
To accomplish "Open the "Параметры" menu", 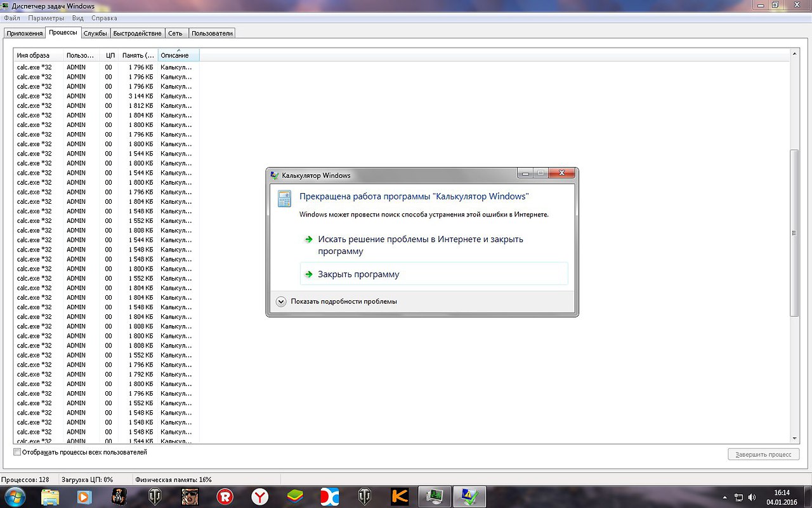I will (x=46, y=18).
